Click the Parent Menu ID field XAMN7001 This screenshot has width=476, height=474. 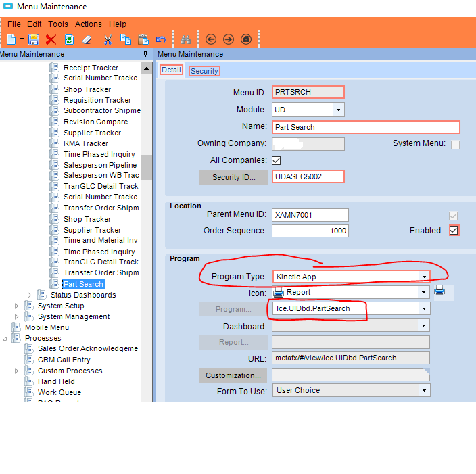click(310, 215)
